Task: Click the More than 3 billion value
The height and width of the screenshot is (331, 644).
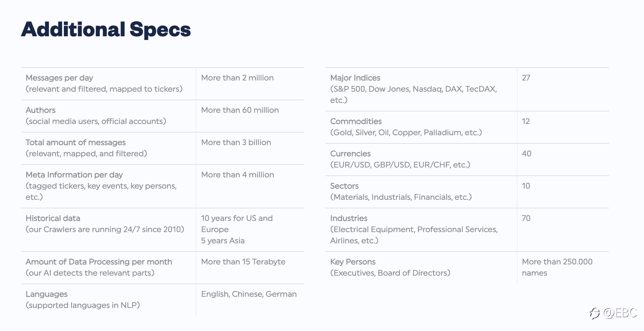Action: point(236,142)
